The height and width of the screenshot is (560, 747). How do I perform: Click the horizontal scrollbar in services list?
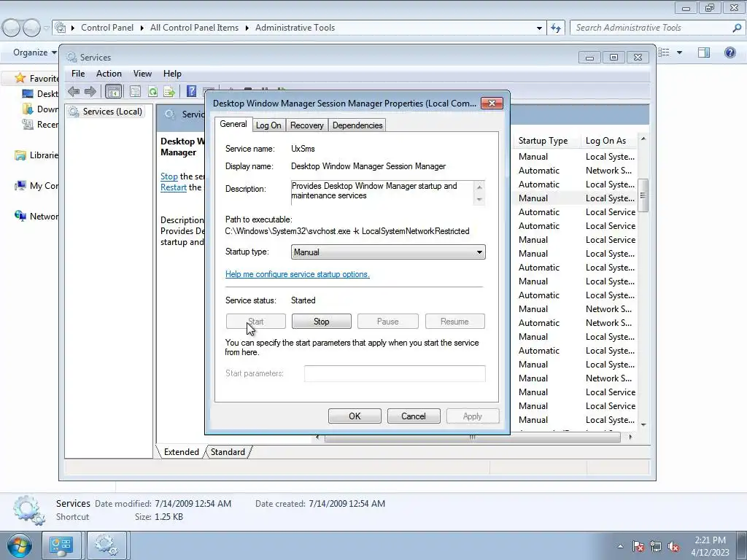tap(472, 437)
